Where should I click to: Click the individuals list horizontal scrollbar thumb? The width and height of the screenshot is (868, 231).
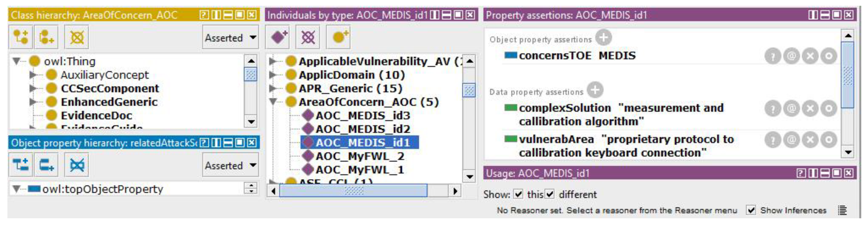click(353, 191)
